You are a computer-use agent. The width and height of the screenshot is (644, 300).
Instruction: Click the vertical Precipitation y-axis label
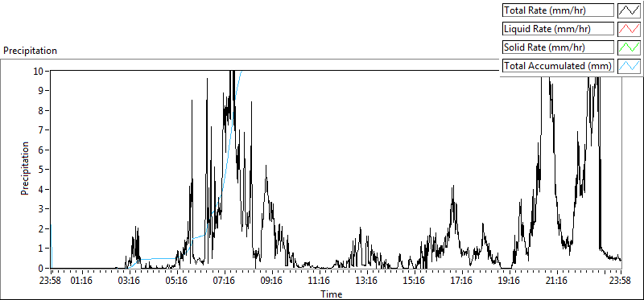[26, 169]
